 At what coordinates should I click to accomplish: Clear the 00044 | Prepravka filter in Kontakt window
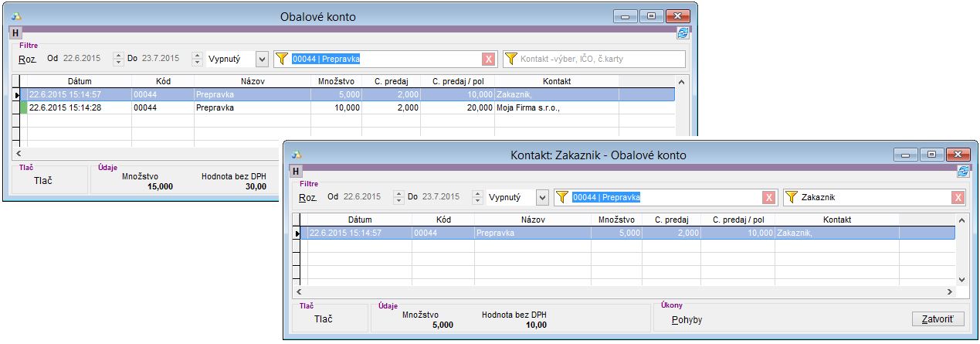pyautogui.click(x=768, y=198)
